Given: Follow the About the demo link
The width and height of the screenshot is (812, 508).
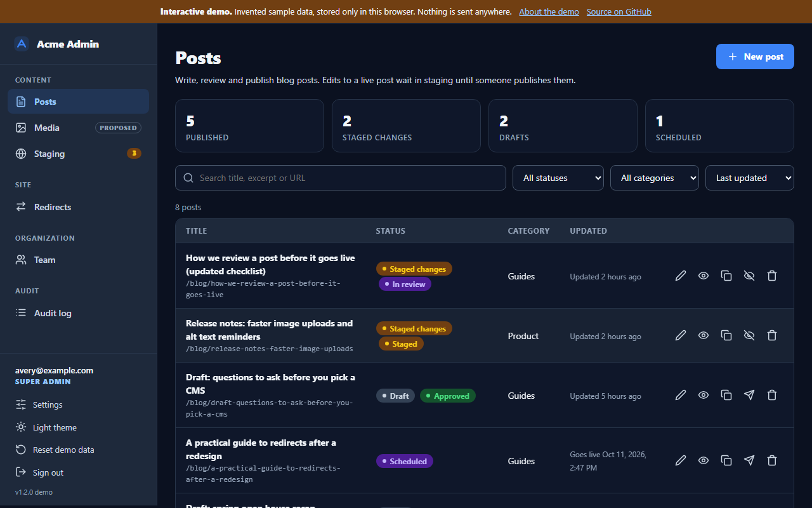Looking at the screenshot, I should [549, 11].
